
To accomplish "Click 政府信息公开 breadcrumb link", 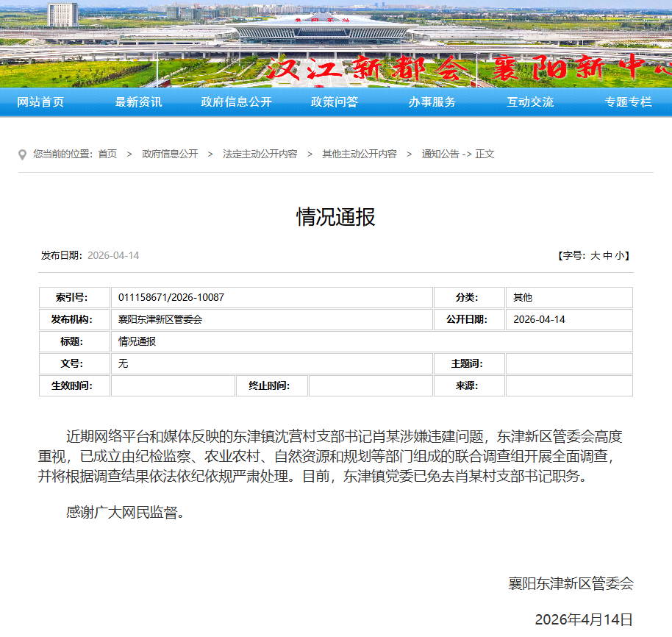I will pos(170,154).
